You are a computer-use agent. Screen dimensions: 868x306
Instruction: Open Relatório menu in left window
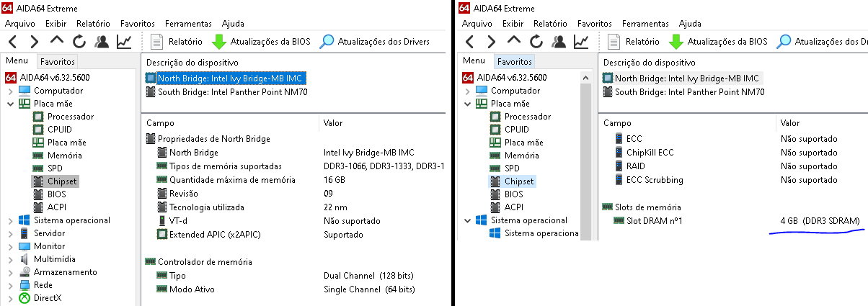pyautogui.click(x=94, y=24)
